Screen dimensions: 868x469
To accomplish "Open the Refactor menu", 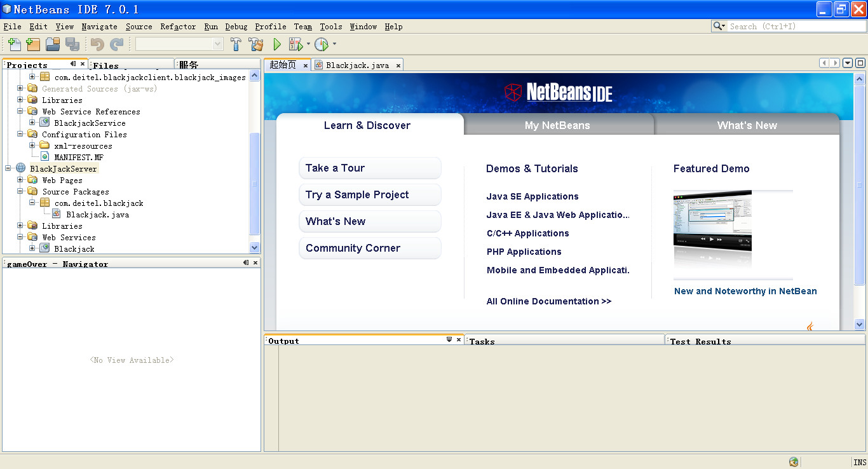I will tap(178, 27).
